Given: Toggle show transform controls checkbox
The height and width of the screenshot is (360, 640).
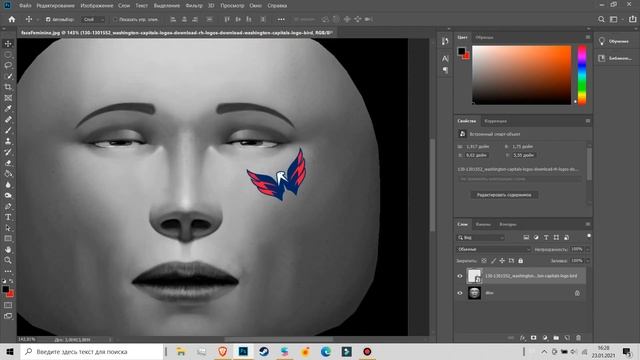Looking at the screenshot, I should 115,19.
